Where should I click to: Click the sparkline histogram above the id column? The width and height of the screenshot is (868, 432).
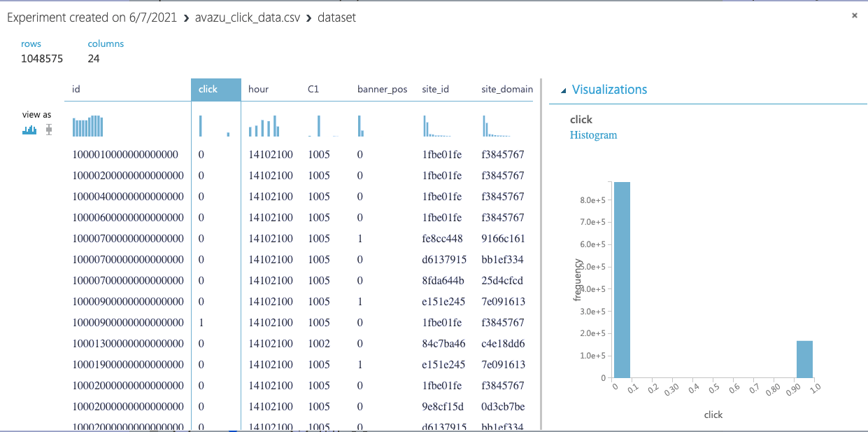(88, 126)
